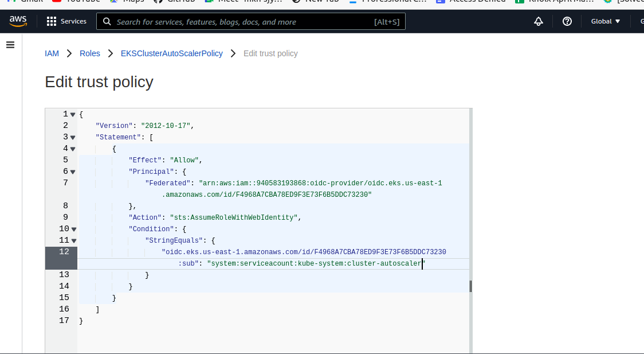Image resolution: width=644 pixels, height=354 pixels.
Task: Click the "Action" key text
Action: point(145,217)
